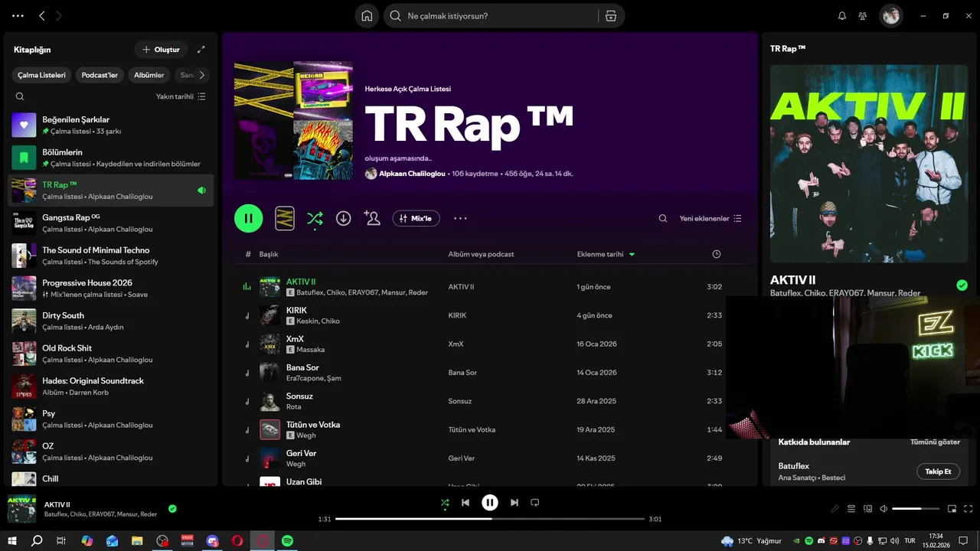Select the "Podcast'ler" filter tab

pyautogui.click(x=100, y=75)
